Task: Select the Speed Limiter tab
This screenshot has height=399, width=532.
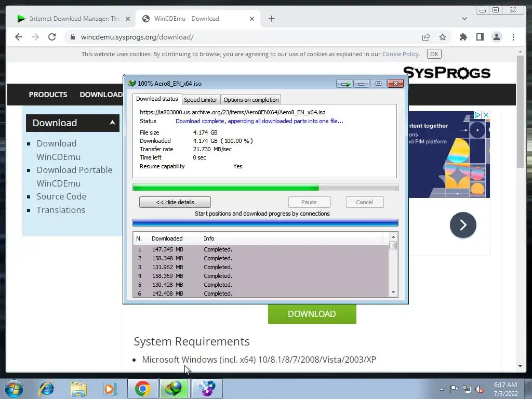Action: pos(201,100)
